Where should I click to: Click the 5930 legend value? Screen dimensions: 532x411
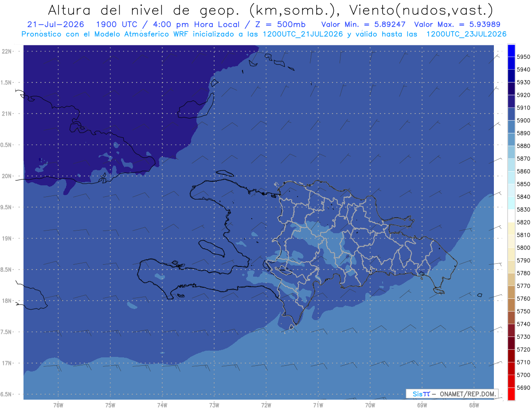524,82
